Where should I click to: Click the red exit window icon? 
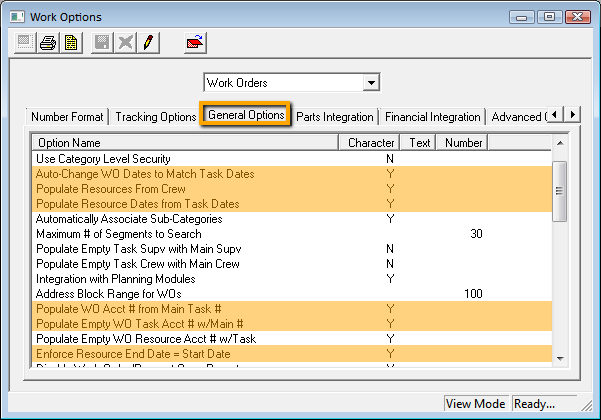point(196,43)
